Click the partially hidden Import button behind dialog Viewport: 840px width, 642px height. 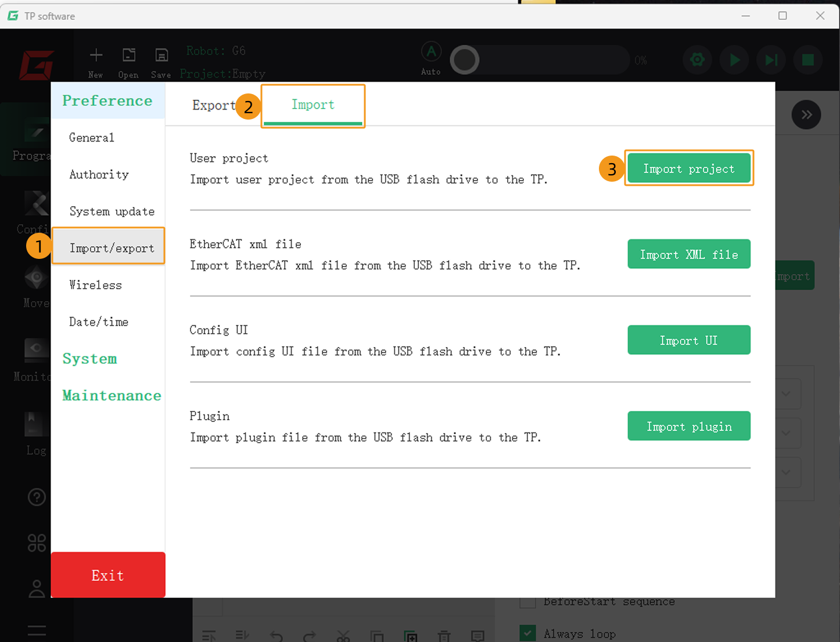point(795,276)
